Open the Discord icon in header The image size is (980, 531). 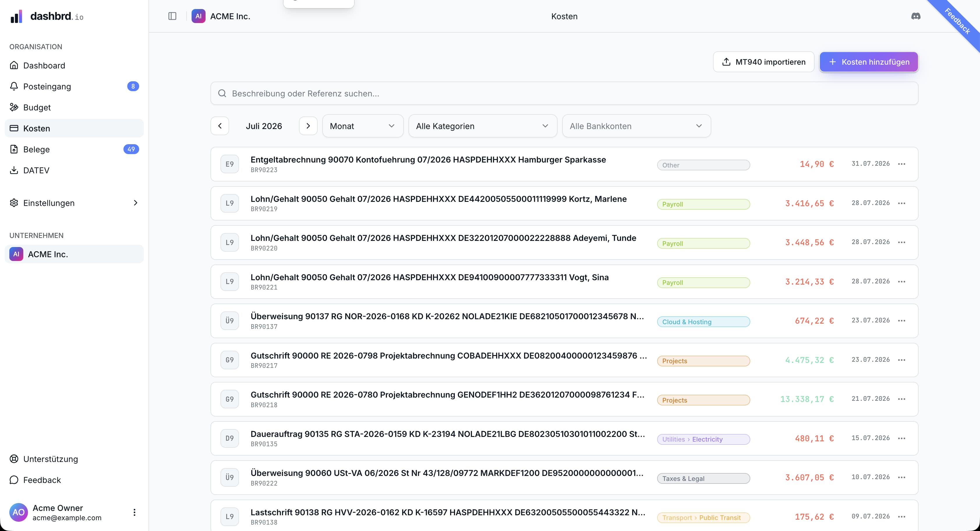[916, 16]
